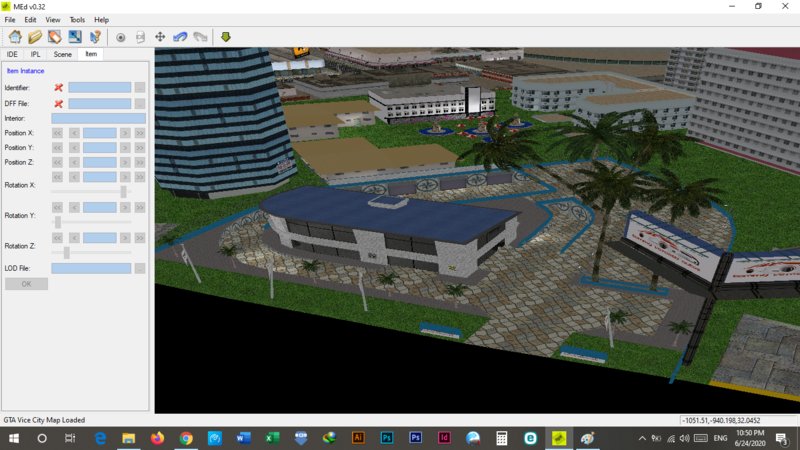This screenshot has width=800, height=450.
Task: Click the greyed document toolbar icon
Action: (140, 37)
